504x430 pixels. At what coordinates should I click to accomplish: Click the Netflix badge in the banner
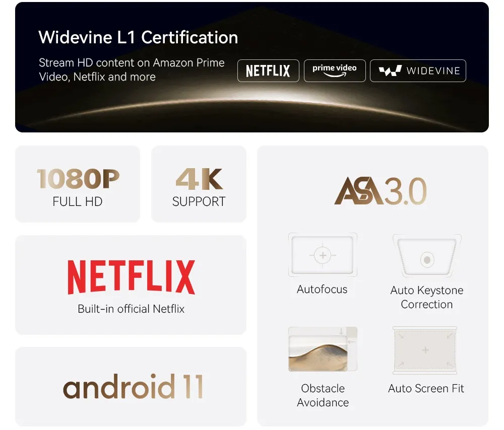(268, 70)
